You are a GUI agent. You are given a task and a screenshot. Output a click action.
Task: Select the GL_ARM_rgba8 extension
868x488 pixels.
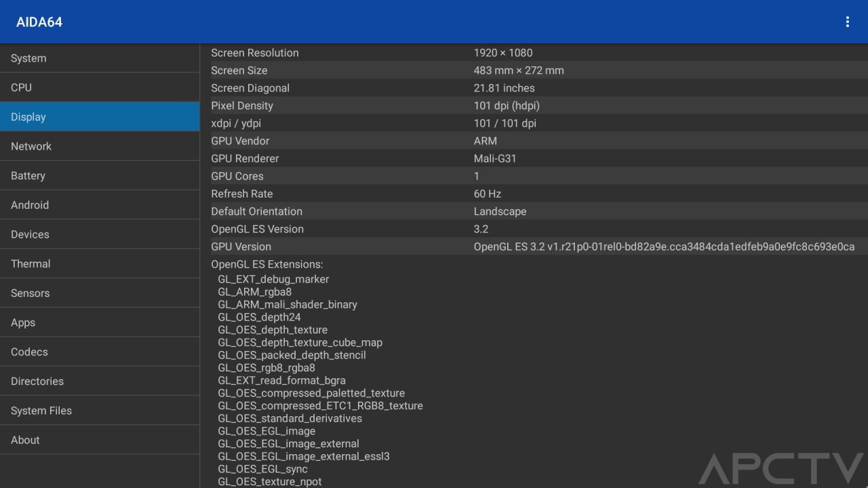point(255,292)
